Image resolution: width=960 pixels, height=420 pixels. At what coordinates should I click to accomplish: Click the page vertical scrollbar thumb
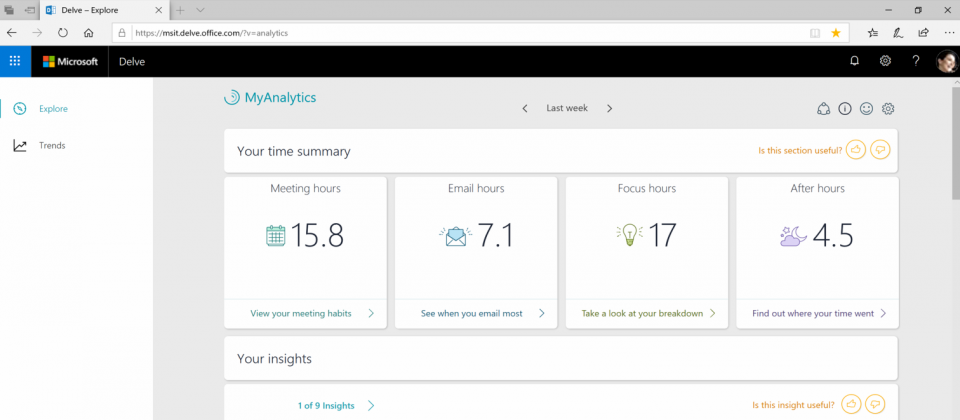955,143
